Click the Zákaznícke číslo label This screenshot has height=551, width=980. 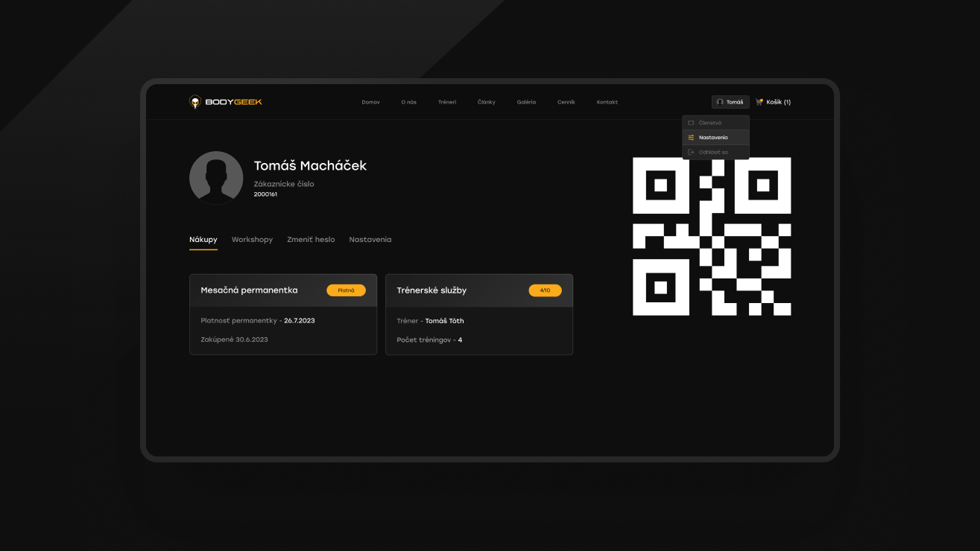[284, 184]
